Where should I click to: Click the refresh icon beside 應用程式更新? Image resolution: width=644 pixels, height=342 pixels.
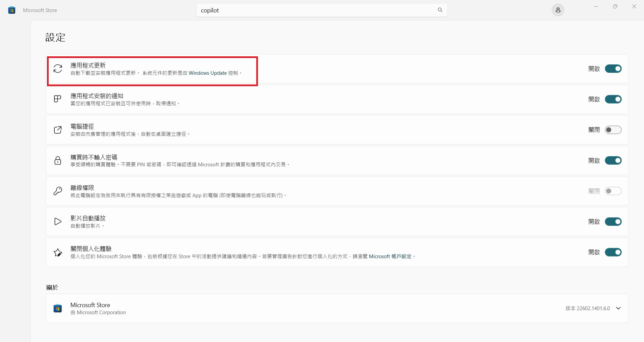tap(58, 69)
